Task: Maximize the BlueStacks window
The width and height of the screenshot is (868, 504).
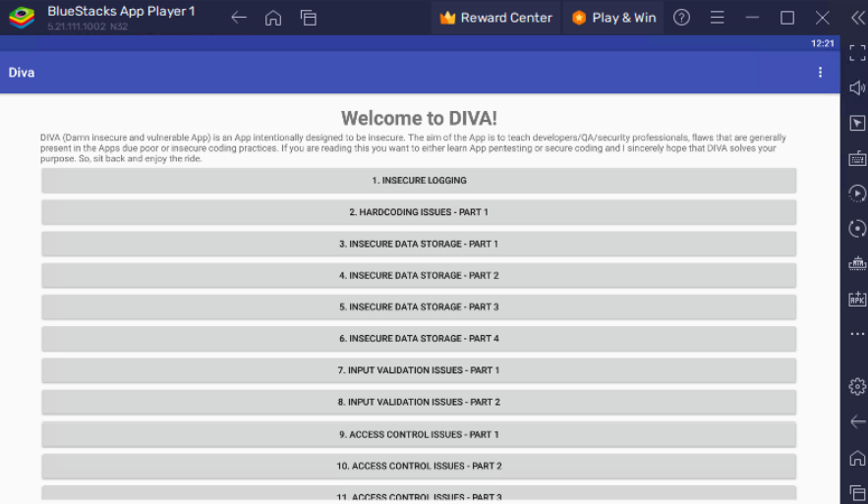Action: [787, 18]
